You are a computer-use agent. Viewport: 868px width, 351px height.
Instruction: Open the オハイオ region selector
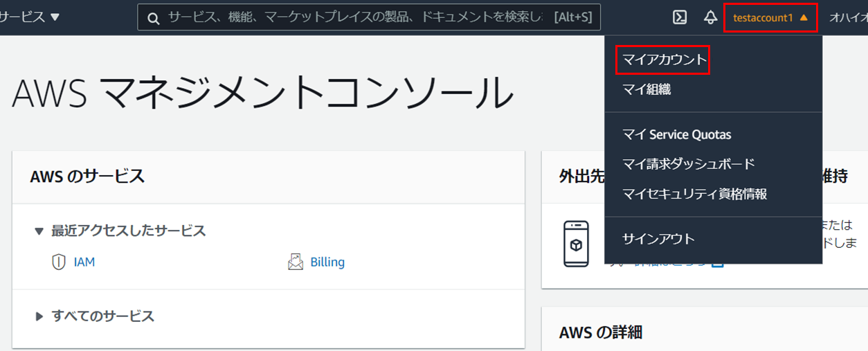[848, 17]
